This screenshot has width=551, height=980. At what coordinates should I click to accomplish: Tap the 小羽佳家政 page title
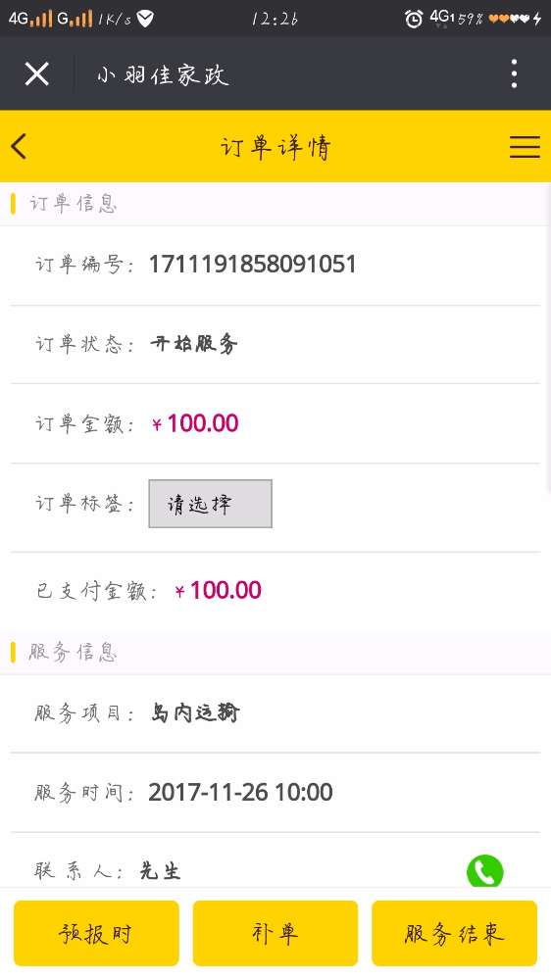point(163,75)
